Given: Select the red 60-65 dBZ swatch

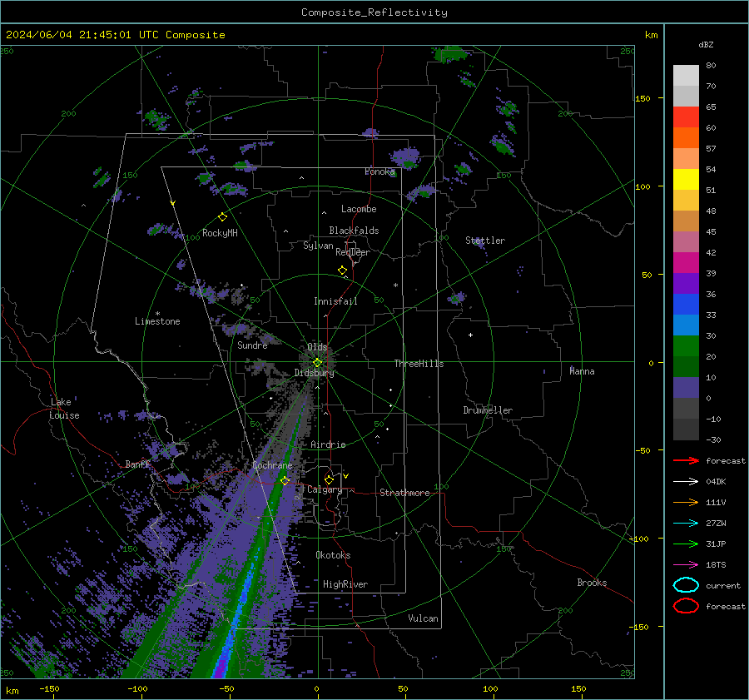Looking at the screenshot, I should [686, 117].
